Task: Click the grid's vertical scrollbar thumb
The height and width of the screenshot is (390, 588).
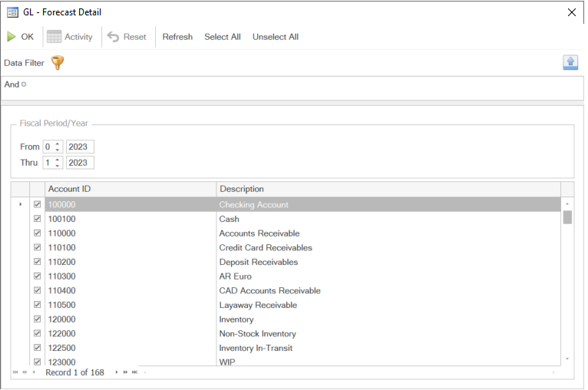Action: (x=567, y=216)
